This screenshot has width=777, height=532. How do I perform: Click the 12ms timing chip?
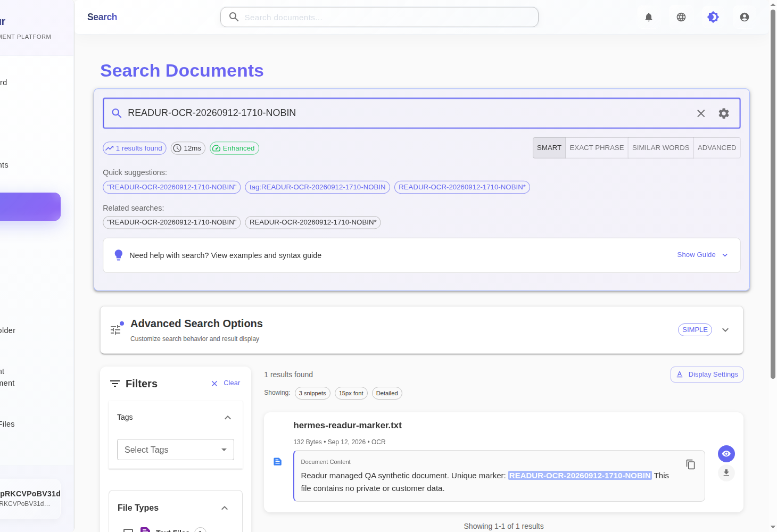pyautogui.click(x=188, y=148)
